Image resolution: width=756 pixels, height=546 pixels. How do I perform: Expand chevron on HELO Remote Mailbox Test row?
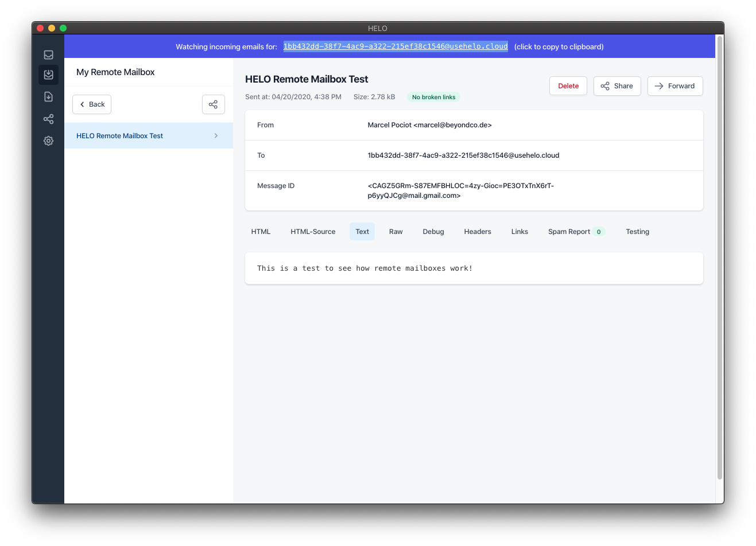coord(216,136)
